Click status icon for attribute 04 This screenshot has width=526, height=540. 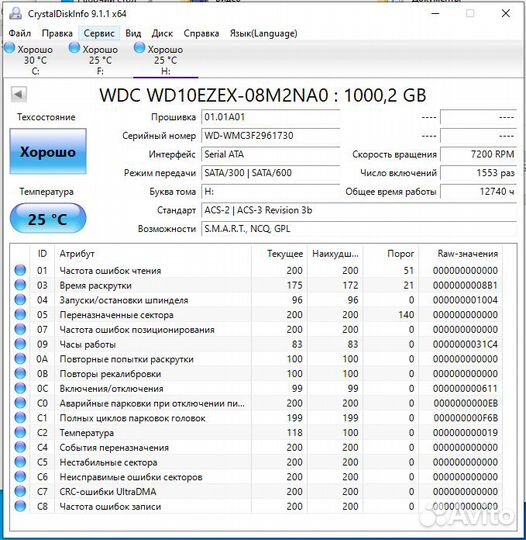pyautogui.click(x=20, y=300)
